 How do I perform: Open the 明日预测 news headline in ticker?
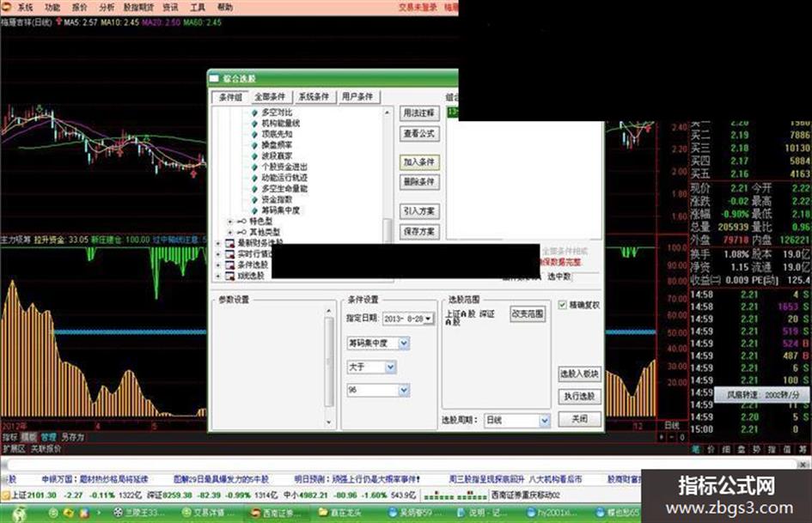click(x=357, y=479)
